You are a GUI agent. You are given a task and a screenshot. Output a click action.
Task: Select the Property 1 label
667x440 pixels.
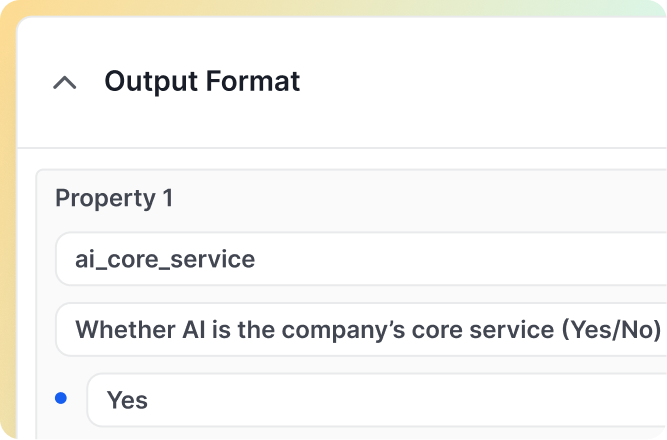click(x=114, y=198)
